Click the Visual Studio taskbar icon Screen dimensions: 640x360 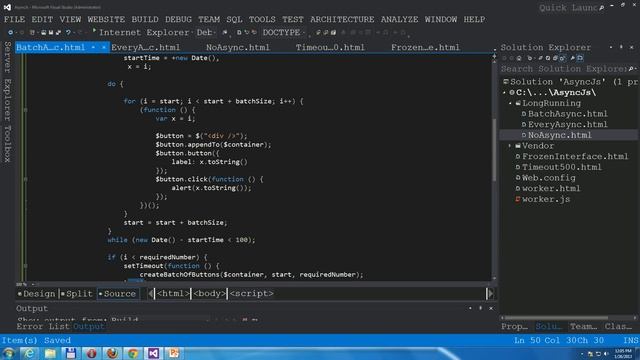[153, 353]
